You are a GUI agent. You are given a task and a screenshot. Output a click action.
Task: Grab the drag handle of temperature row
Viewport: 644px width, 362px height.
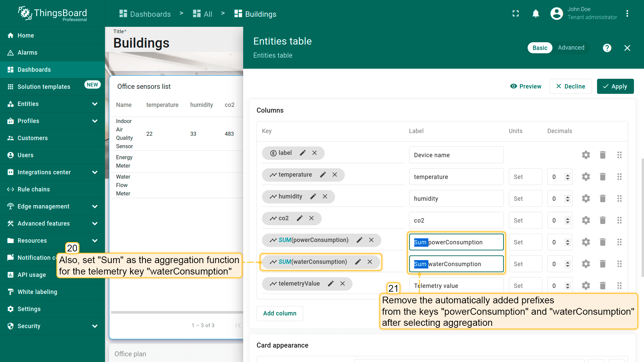click(619, 177)
